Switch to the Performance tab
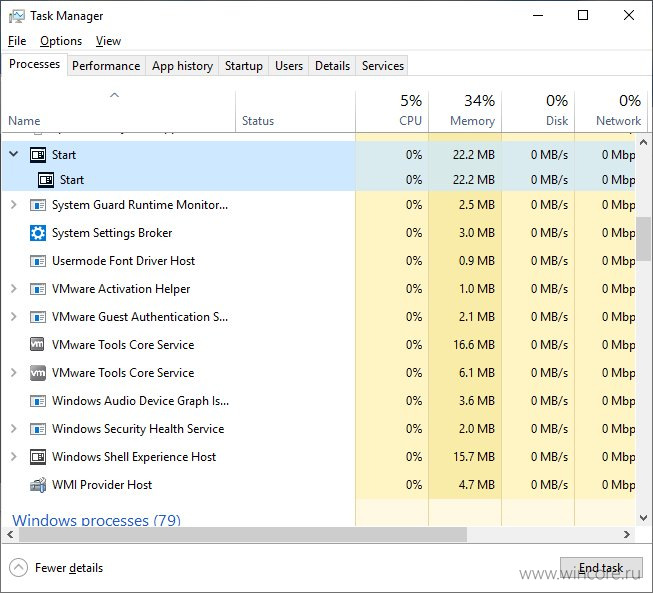Screen dimensions: 653x593 pyautogui.click(x=106, y=66)
